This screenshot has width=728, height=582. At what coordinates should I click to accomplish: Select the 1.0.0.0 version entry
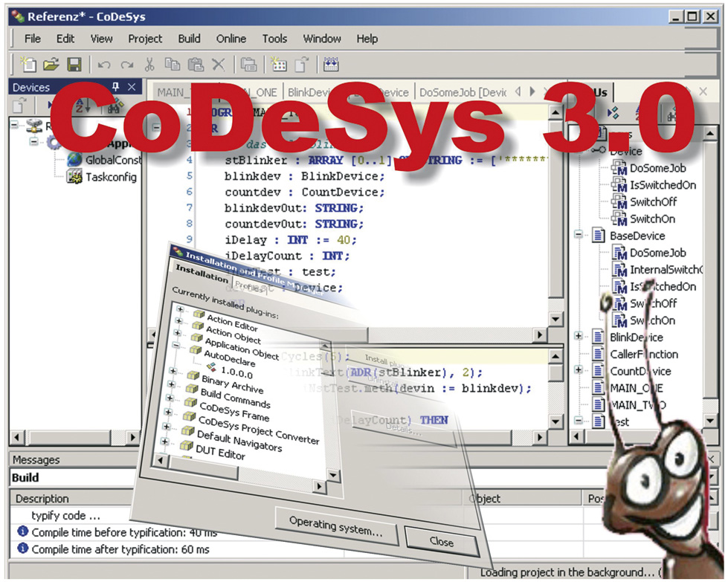tap(236, 372)
